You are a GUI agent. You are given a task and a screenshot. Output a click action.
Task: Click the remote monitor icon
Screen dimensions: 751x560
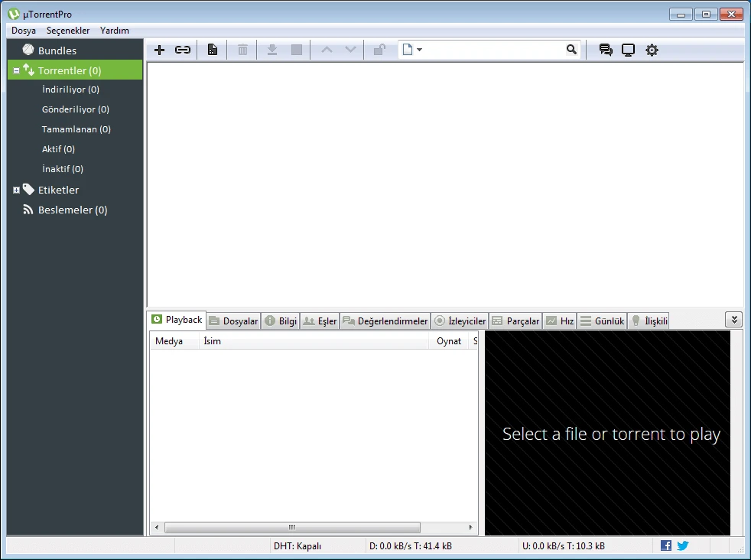(x=628, y=50)
